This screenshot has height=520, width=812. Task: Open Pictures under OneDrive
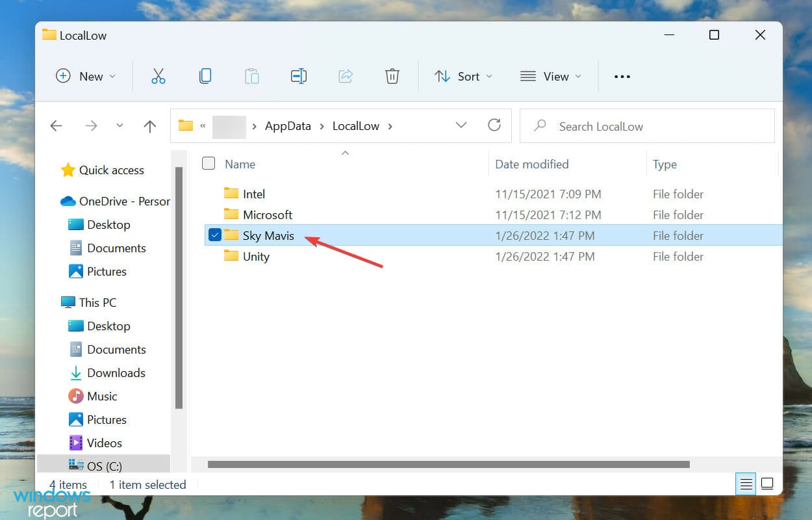97,272
